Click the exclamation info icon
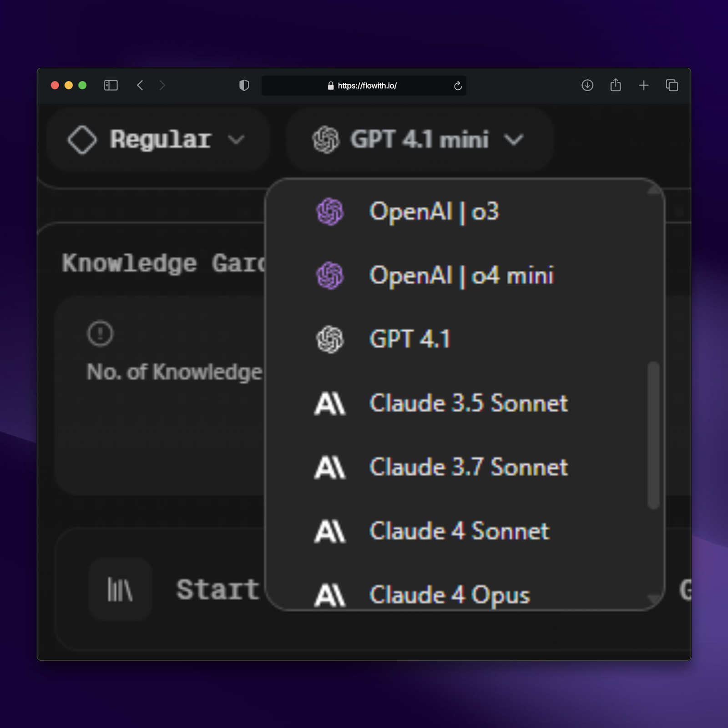 100,334
